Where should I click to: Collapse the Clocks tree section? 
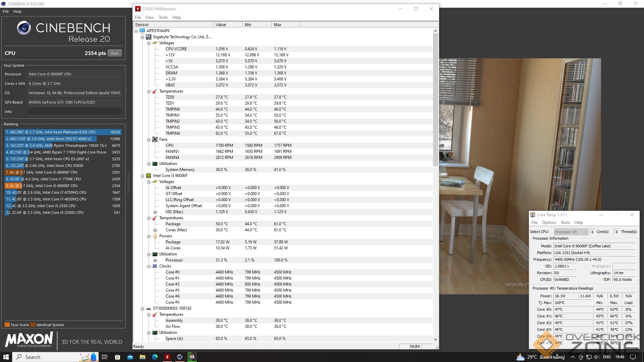pyautogui.click(x=149, y=266)
